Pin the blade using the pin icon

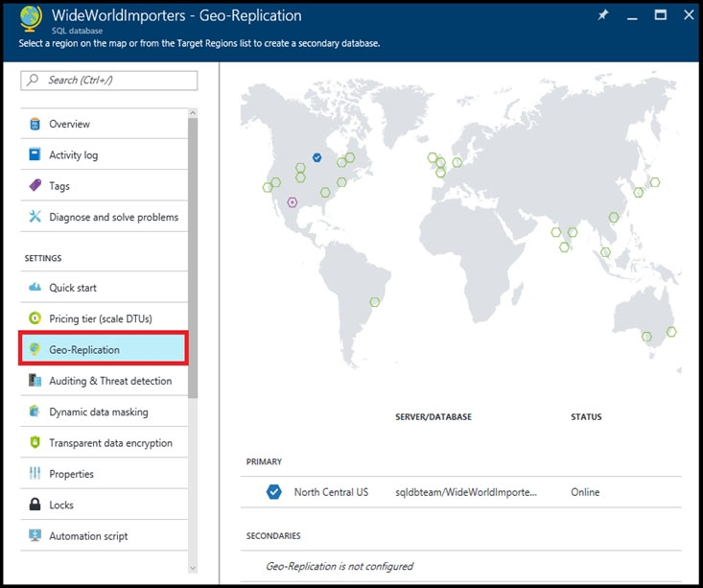point(603,15)
